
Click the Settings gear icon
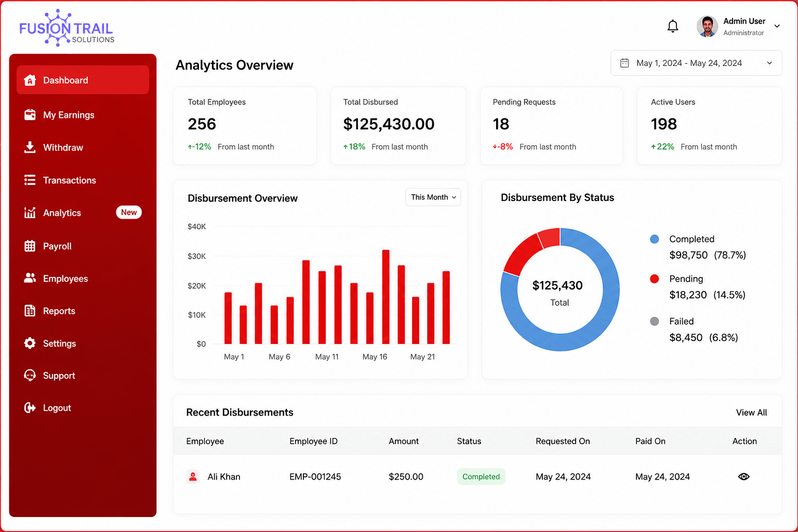(30, 343)
